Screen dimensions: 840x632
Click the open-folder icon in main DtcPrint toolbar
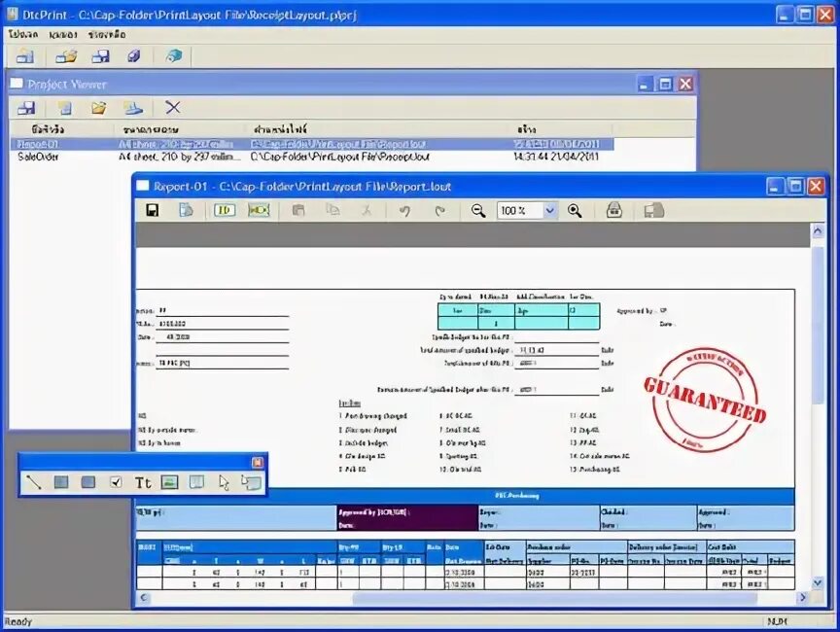tap(66, 56)
